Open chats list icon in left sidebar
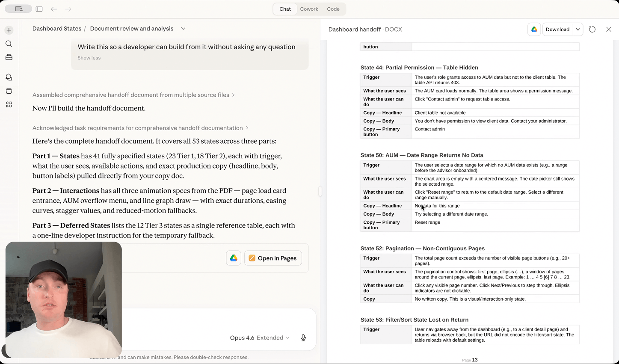Screen dimensions: 619x364 coord(9,77)
